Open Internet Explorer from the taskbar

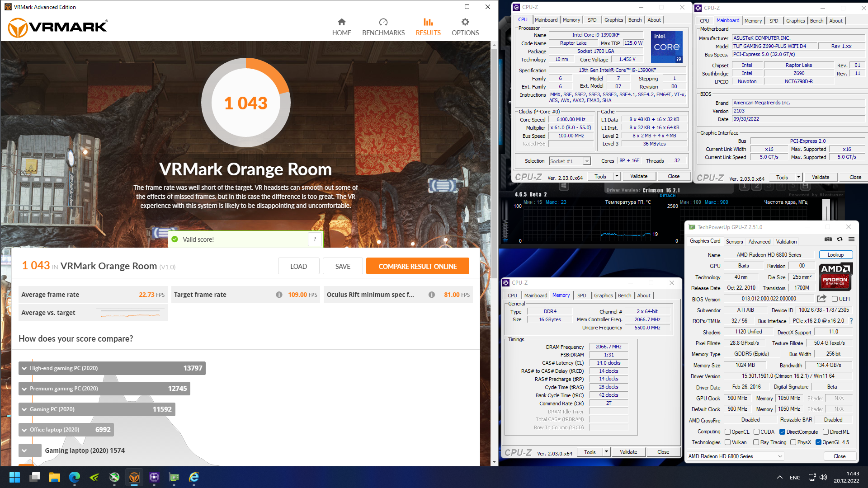(x=194, y=477)
